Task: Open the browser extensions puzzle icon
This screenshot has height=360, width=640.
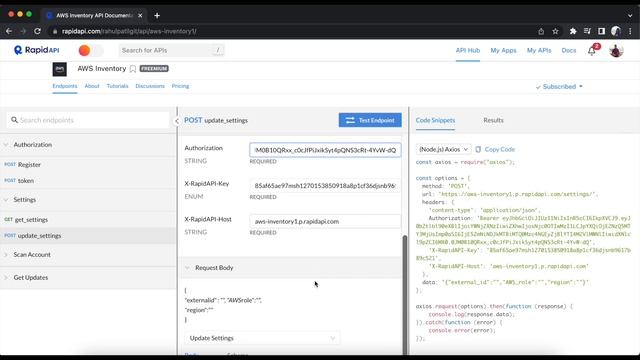Action: pos(573,31)
